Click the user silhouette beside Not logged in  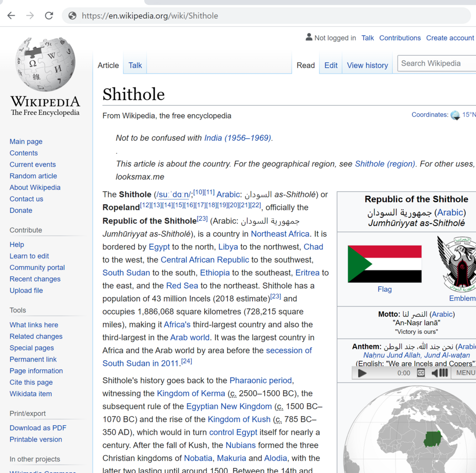309,37
